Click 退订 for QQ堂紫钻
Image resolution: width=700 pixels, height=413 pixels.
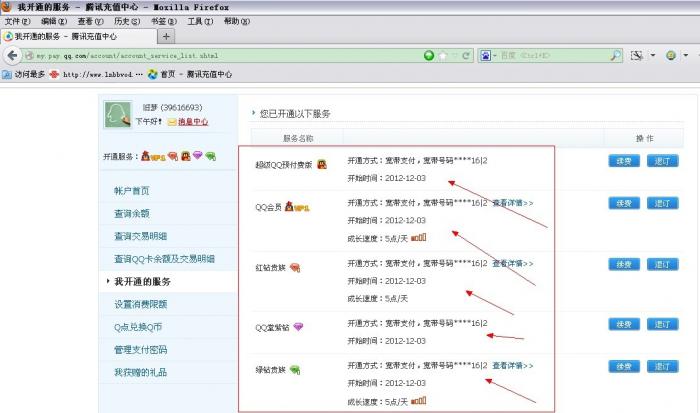click(662, 324)
